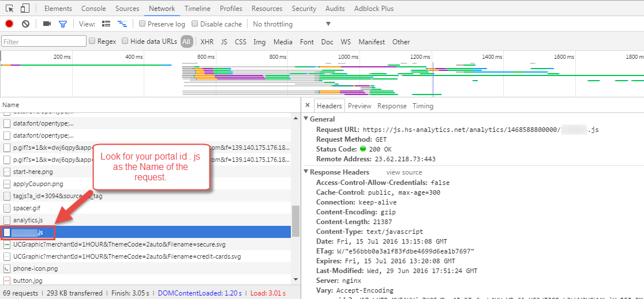This screenshot has width=644, height=299.
Task: Filter requests by Media
Action: pos(283,42)
